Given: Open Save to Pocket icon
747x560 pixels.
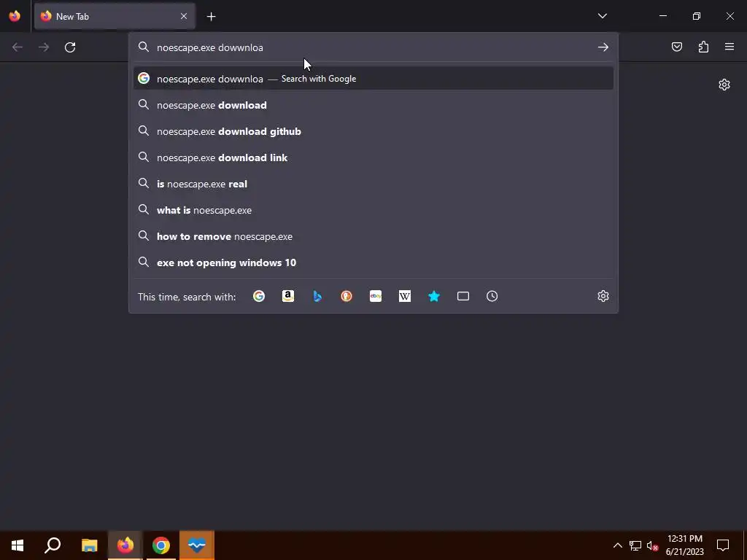Looking at the screenshot, I should (676, 47).
